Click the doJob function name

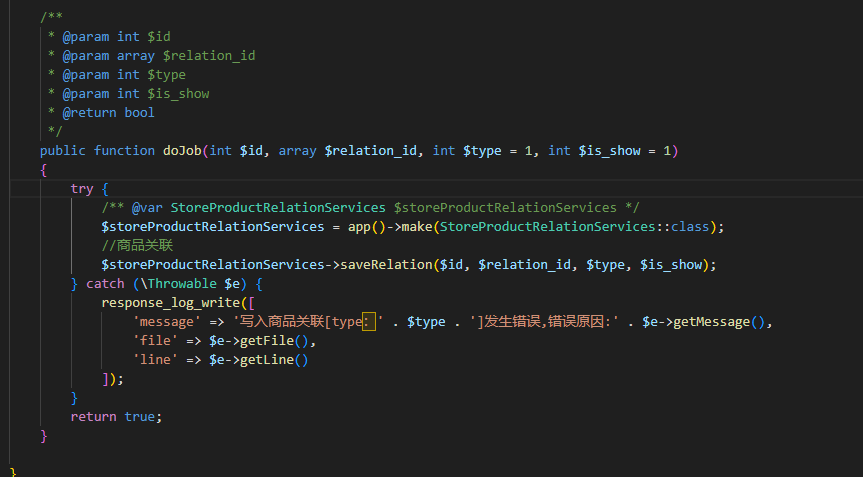coord(183,151)
